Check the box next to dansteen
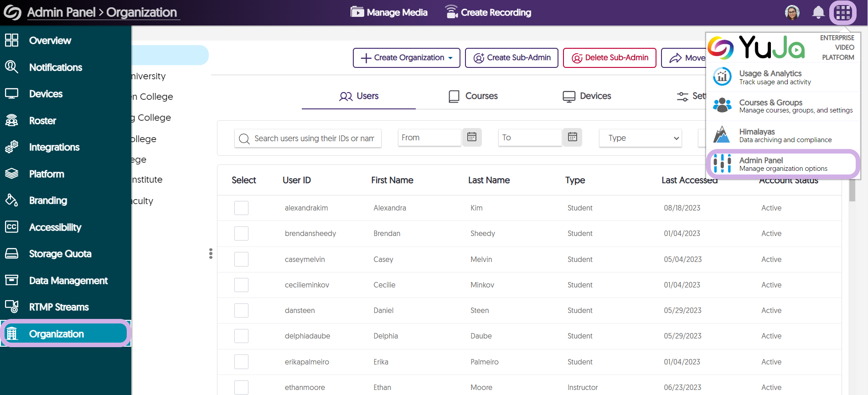868x395 pixels. [x=241, y=310]
